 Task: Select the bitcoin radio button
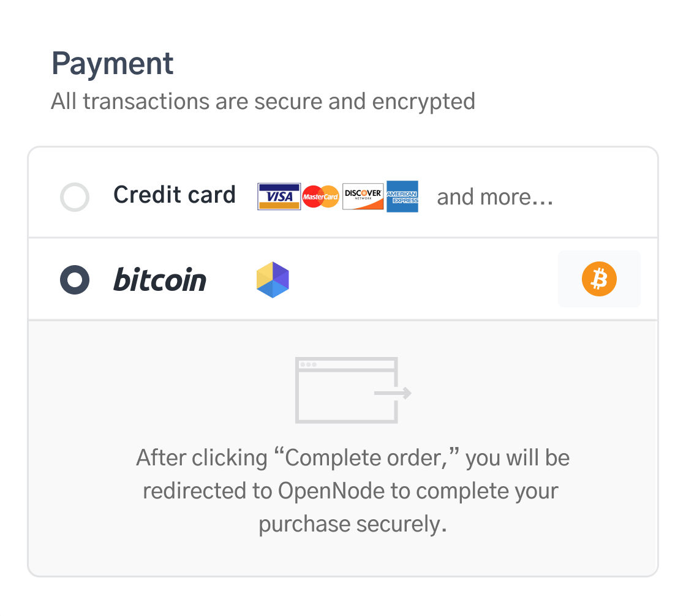(75, 280)
